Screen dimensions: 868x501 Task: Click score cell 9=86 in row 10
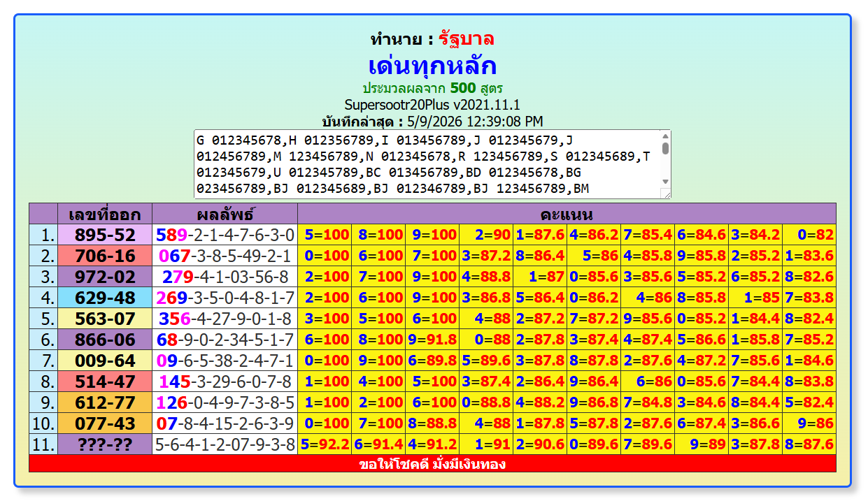pyautogui.click(x=809, y=423)
